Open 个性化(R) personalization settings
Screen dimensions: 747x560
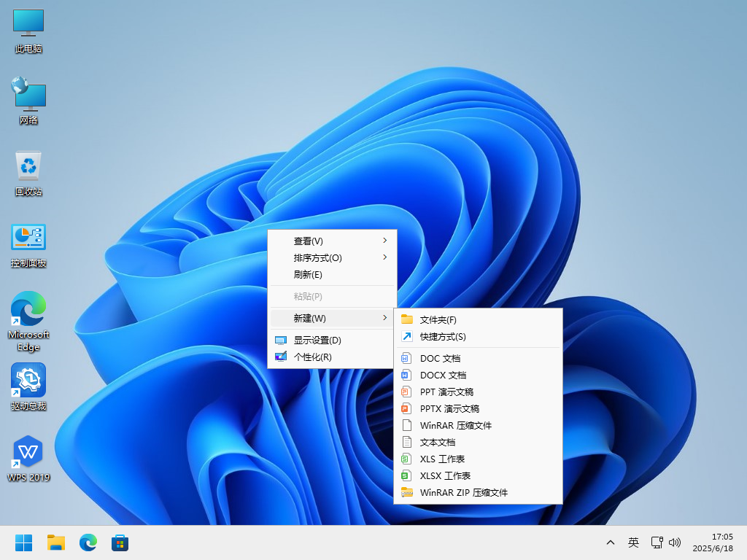tap(312, 357)
